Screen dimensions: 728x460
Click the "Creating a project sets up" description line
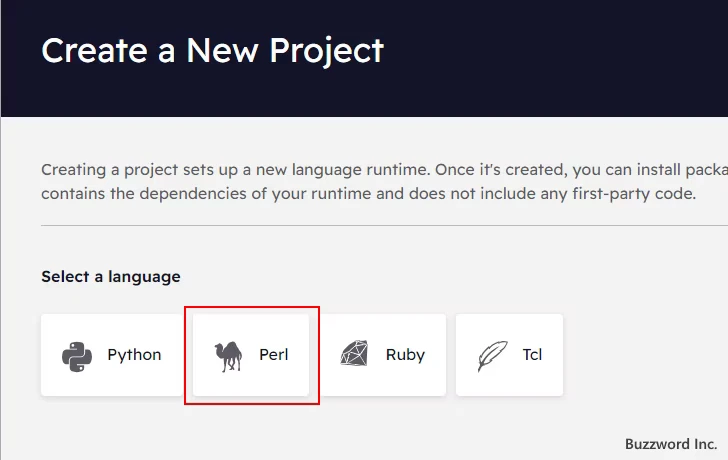[x=384, y=170]
